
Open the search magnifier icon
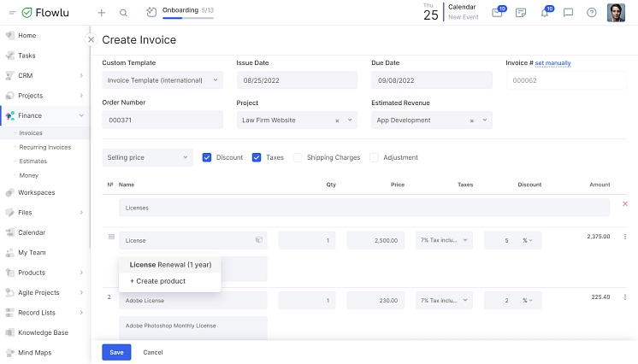pyautogui.click(x=123, y=13)
